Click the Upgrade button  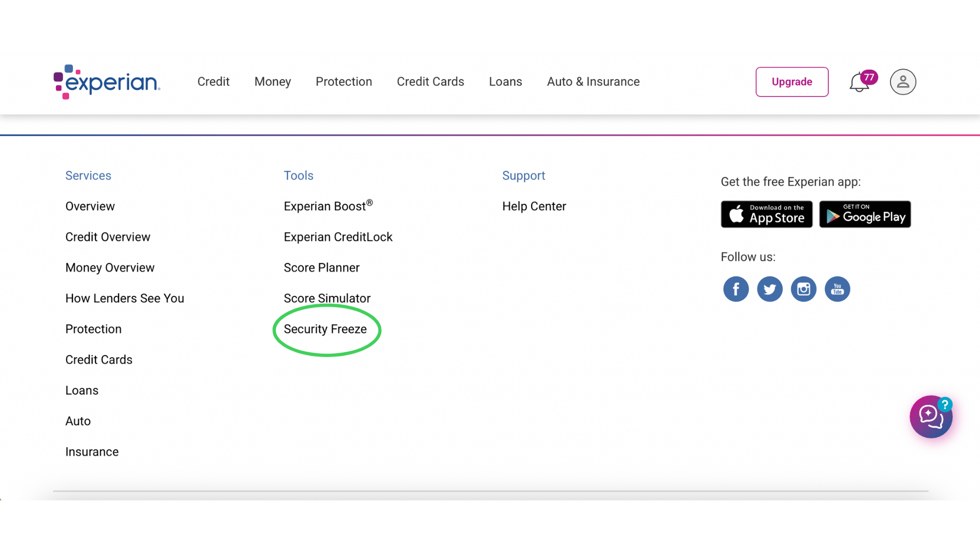click(792, 82)
